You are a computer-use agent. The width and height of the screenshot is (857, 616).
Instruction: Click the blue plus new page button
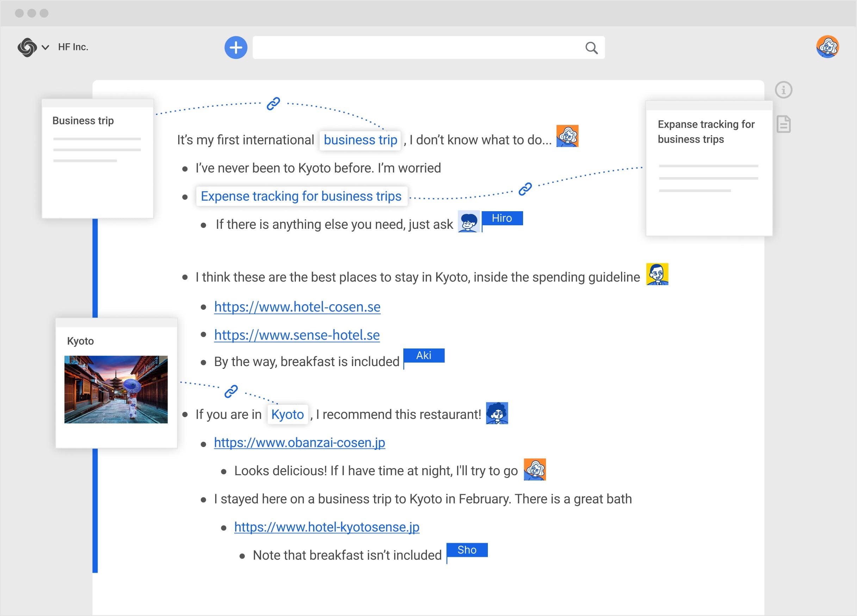coord(236,48)
